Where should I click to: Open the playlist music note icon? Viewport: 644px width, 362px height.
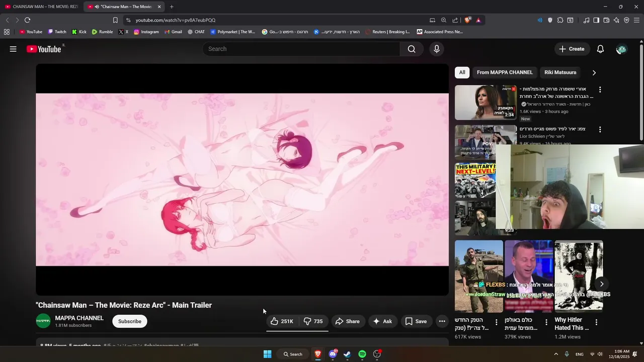[x=586, y=20]
